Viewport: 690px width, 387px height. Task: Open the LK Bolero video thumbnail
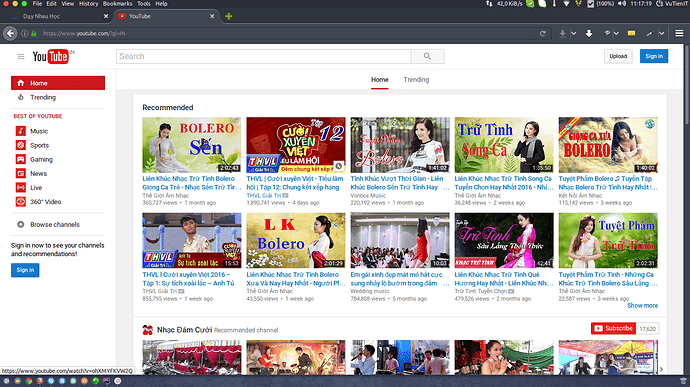coord(296,240)
